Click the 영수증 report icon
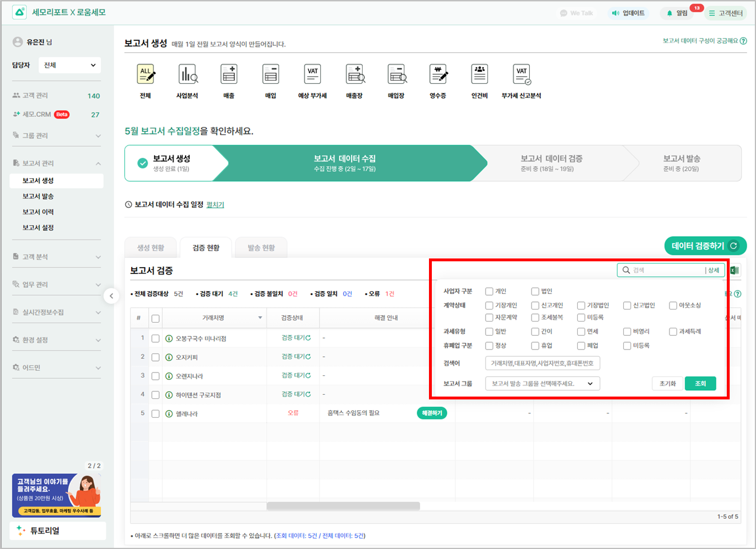Screen dimensions: 756x549 click(438, 75)
